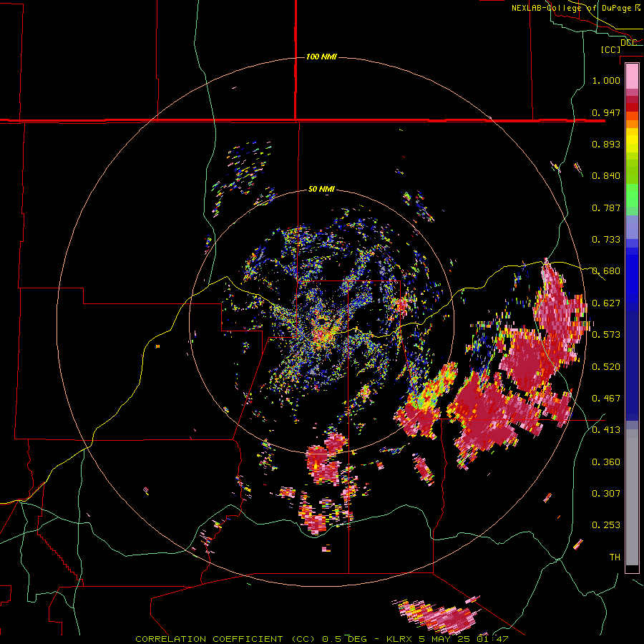Viewport: 644px width, 644px height.
Task: Click the pink top segment of color bar
Action: point(632,76)
